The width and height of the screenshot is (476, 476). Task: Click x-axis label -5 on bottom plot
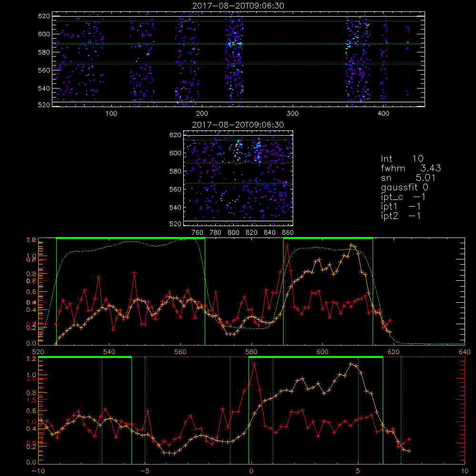point(145,471)
